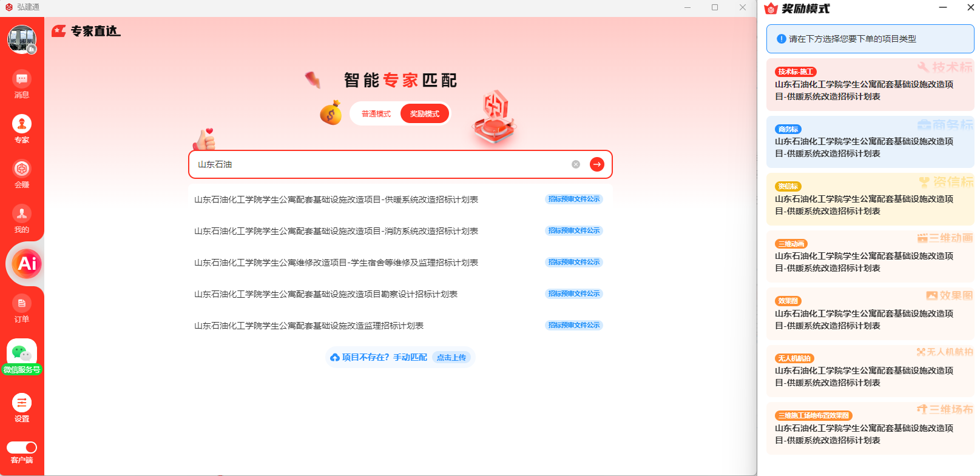
Task: Select the 勘察设计招标计划表 search result
Action: [326, 294]
